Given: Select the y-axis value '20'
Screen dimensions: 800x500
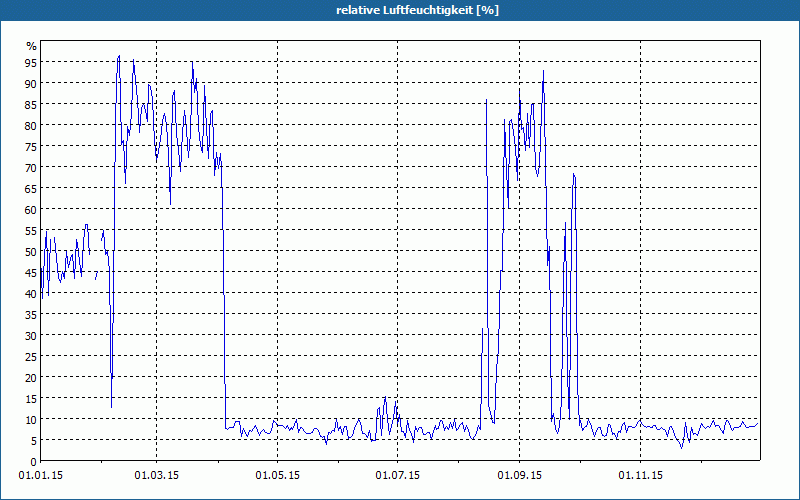Looking at the screenshot, I should point(31,378).
